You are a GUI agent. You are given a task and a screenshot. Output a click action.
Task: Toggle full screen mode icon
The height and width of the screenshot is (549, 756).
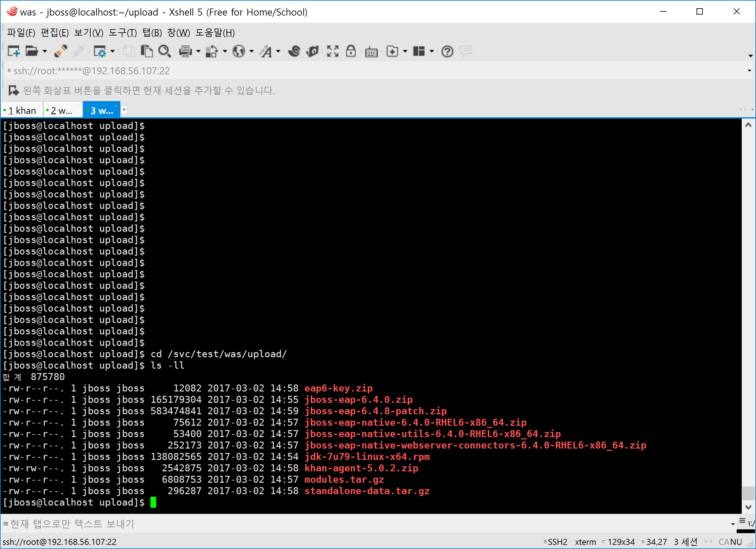click(x=332, y=51)
